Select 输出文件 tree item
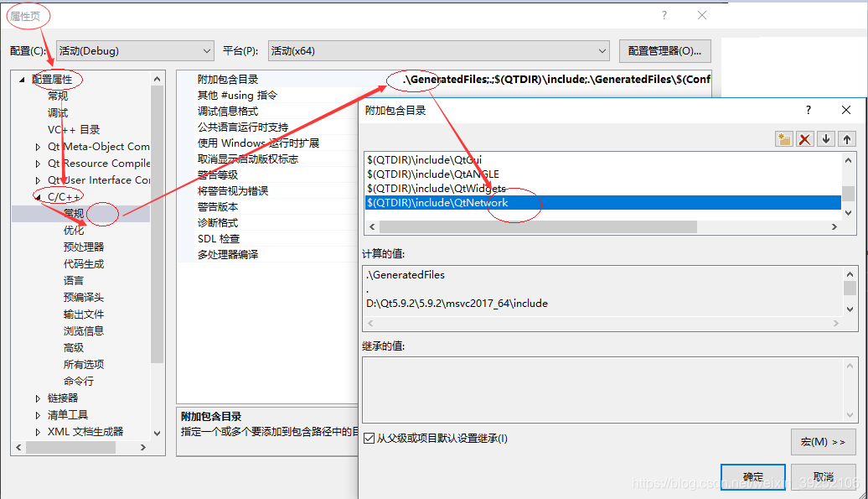The height and width of the screenshot is (499, 868). [x=84, y=314]
